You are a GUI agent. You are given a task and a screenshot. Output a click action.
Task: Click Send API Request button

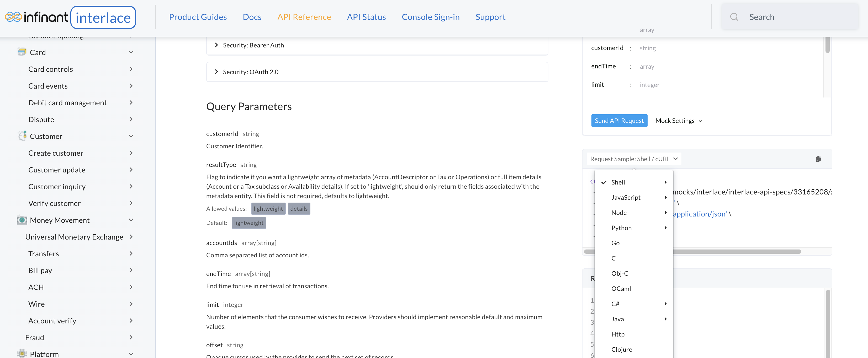tap(619, 121)
